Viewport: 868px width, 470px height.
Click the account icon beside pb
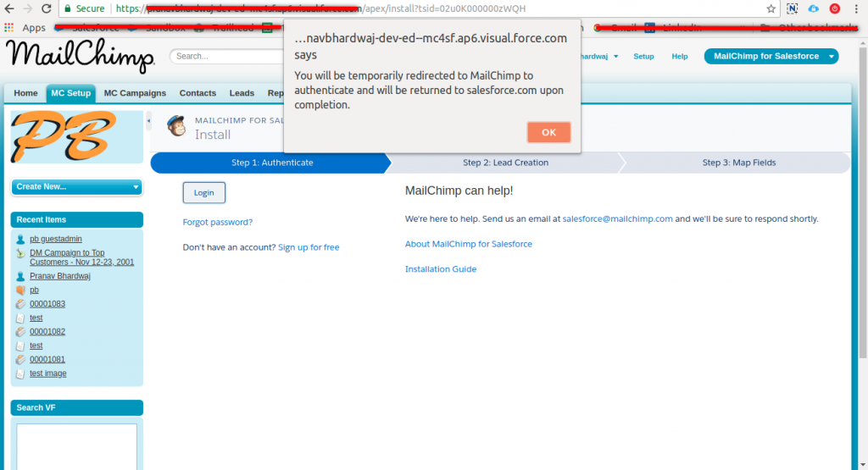pos(20,290)
